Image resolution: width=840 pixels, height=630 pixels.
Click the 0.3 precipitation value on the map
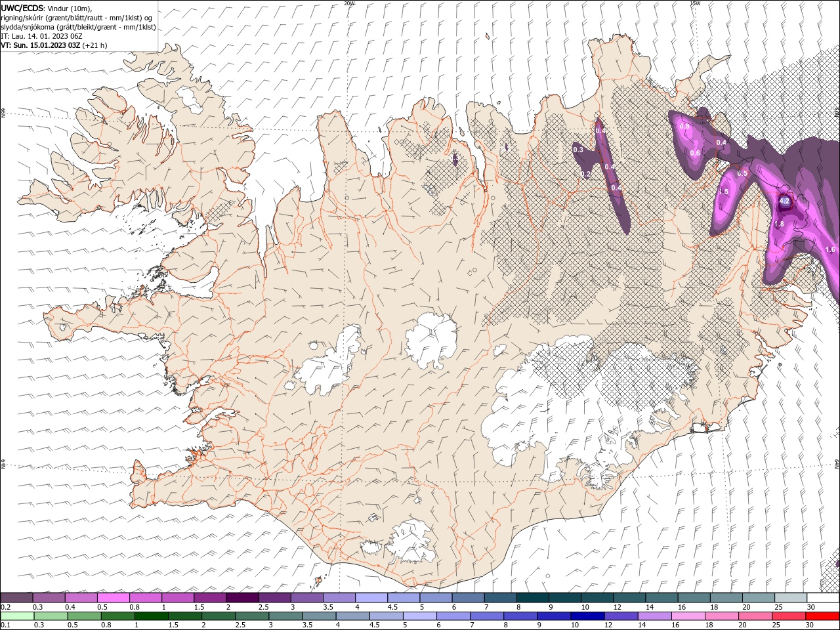click(x=578, y=150)
